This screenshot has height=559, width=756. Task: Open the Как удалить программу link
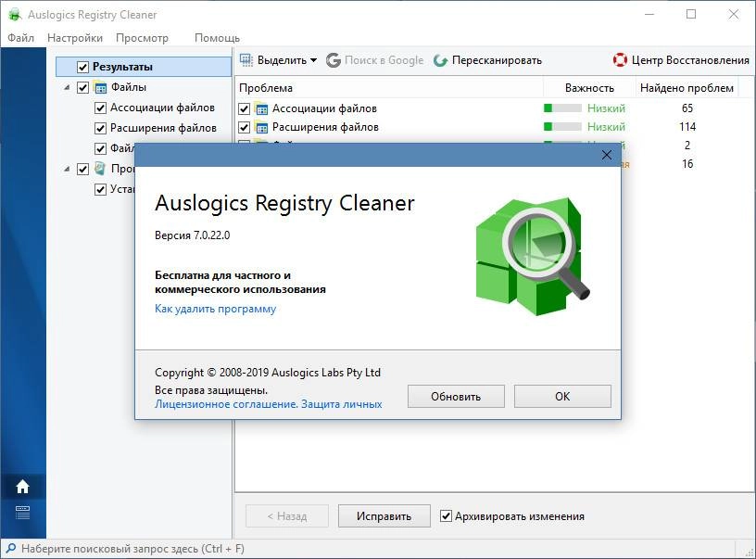[216, 309]
